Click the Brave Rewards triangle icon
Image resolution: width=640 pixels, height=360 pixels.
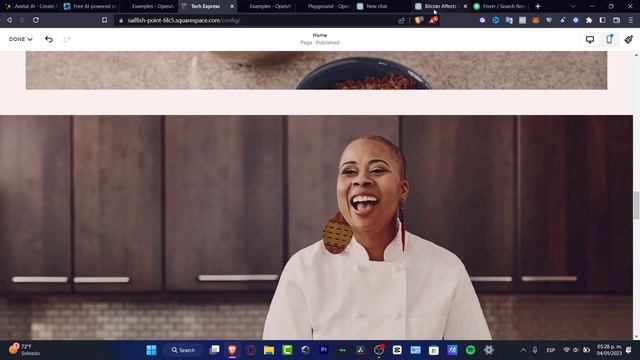click(x=433, y=20)
